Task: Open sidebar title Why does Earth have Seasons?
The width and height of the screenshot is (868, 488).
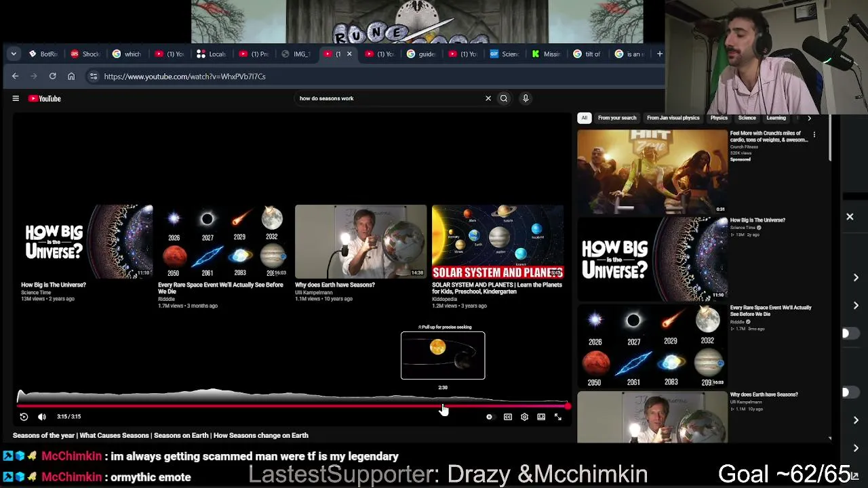Action: (x=764, y=394)
